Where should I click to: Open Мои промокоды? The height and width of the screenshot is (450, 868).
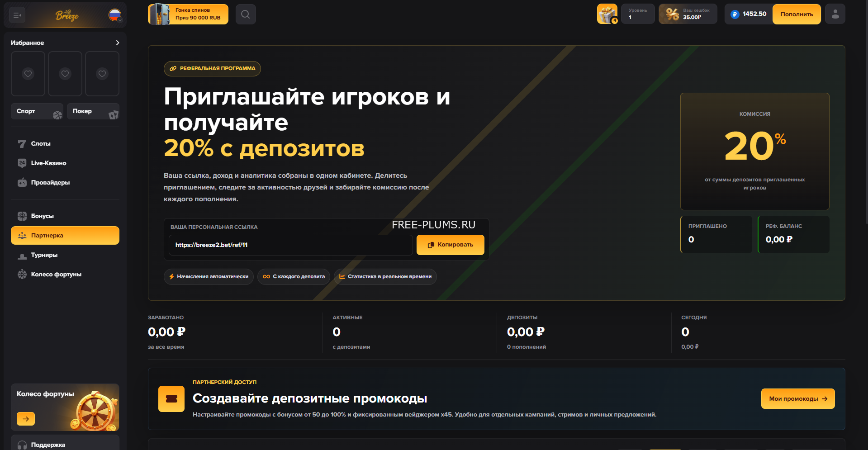798,398
